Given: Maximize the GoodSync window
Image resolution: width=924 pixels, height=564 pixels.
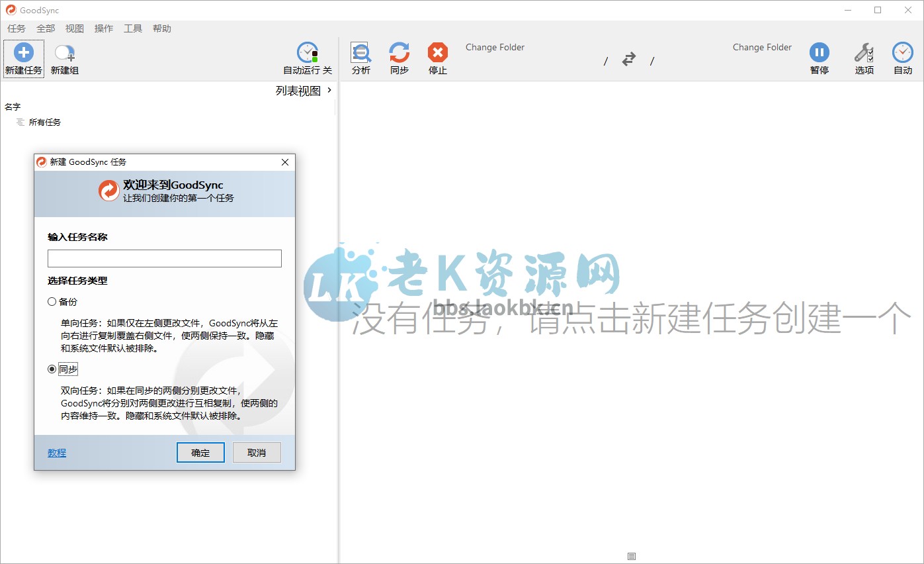Looking at the screenshot, I should tap(878, 10).
